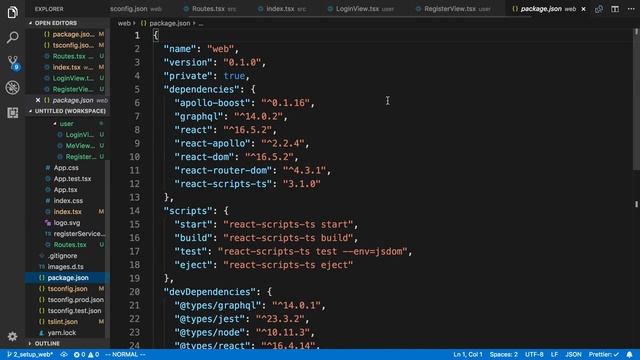Show errors and warnings count in status bar
640x360 pixels.
pos(86,355)
